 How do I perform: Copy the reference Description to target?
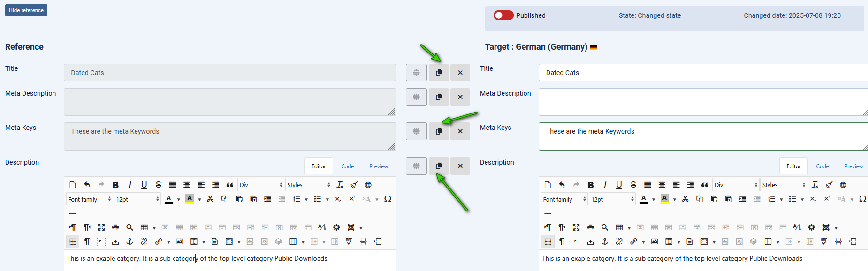pyautogui.click(x=439, y=166)
